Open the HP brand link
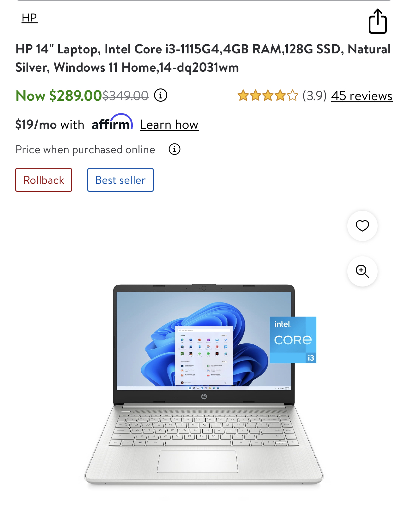The height and width of the screenshot is (532, 408). 29,18
